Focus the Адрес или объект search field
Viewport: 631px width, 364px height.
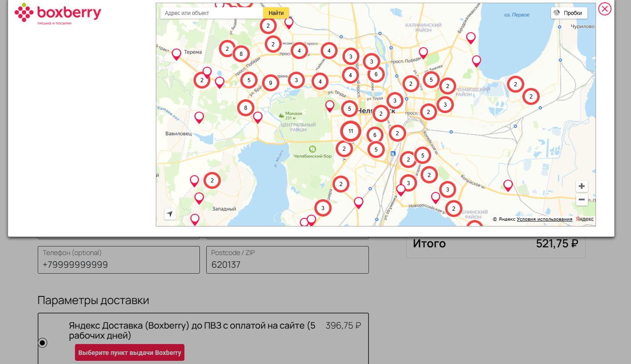(x=212, y=13)
